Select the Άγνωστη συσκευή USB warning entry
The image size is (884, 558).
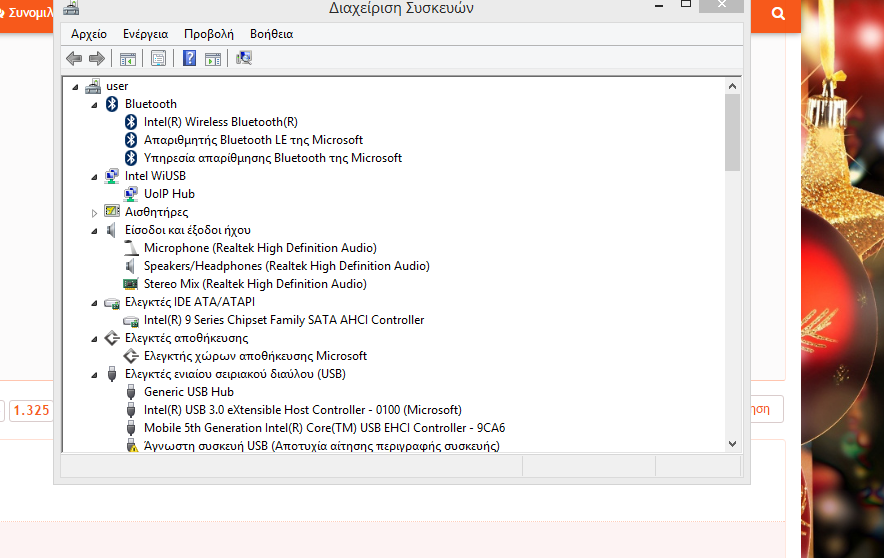pyautogui.click(x=321, y=446)
